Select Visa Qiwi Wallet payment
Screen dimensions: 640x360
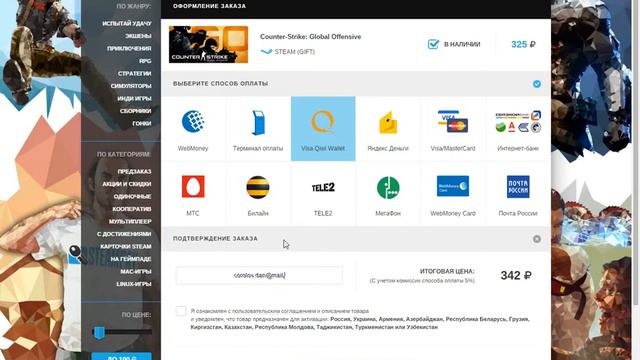(x=323, y=129)
